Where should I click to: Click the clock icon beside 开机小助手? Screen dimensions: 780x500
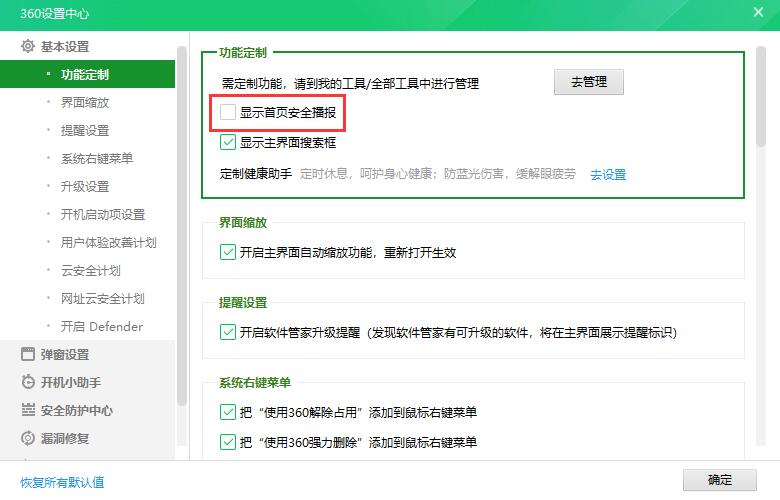[x=28, y=382]
